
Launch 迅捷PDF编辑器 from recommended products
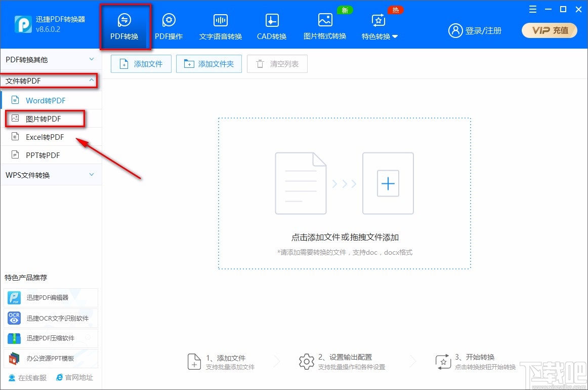click(51, 298)
